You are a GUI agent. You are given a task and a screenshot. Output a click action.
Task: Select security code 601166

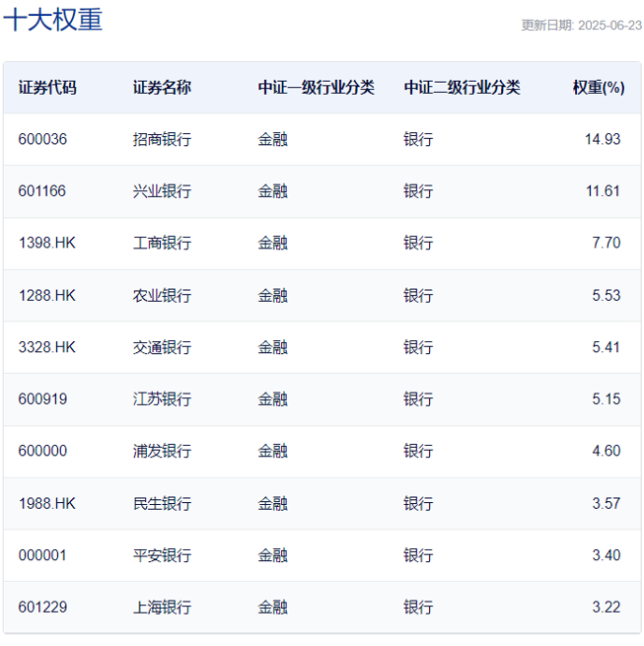(x=42, y=191)
